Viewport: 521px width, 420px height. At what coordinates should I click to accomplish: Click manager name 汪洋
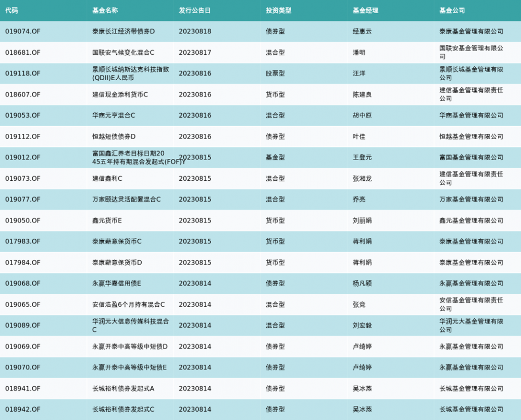click(359, 73)
